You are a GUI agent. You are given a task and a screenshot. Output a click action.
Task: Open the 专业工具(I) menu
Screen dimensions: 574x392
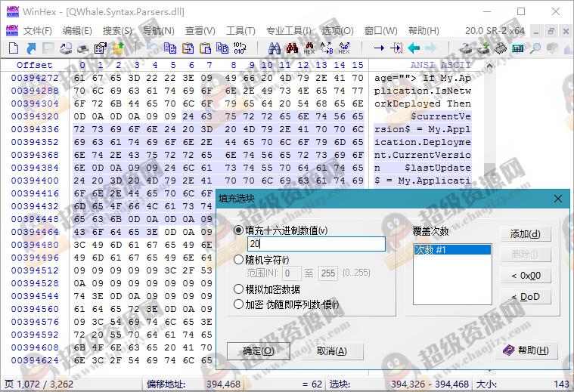288,31
